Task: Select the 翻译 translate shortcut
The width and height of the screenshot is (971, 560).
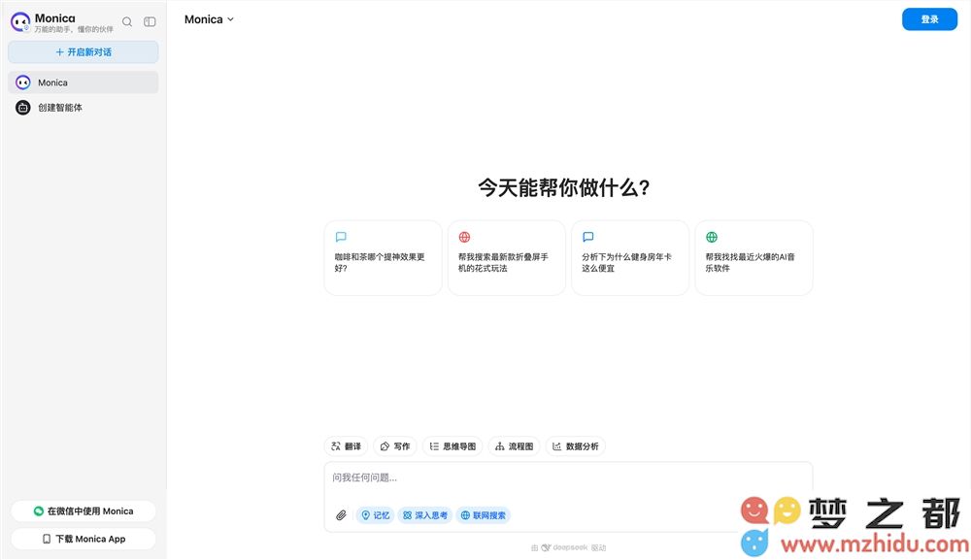Action: [347, 446]
